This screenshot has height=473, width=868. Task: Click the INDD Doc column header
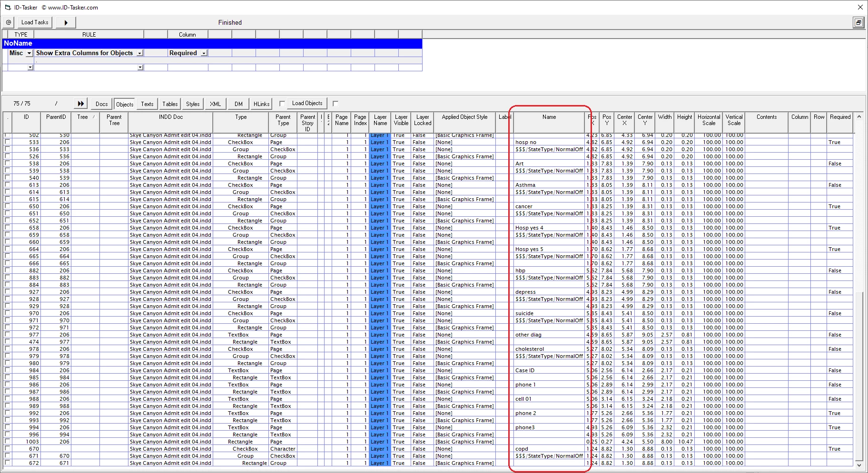point(171,123)
